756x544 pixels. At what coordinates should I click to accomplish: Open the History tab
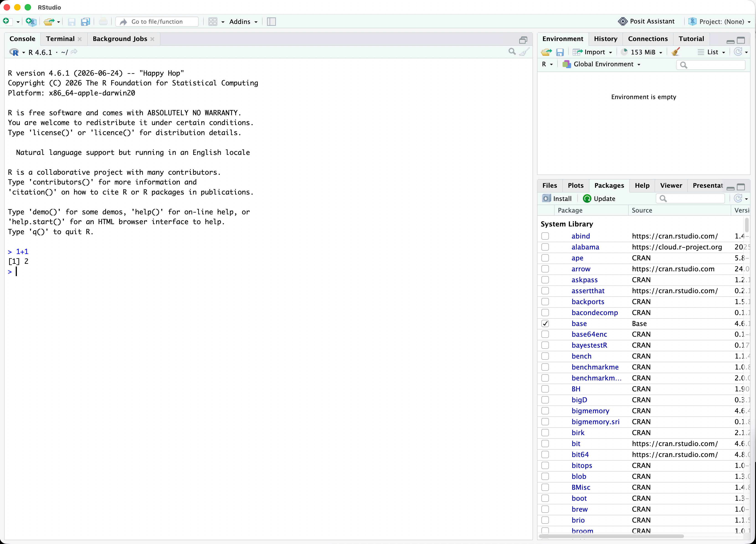[605, 39]
